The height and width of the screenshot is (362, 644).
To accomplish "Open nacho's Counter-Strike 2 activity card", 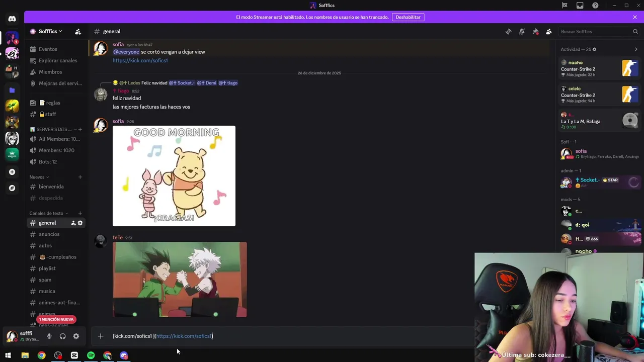I will pyautogui.click(x=600, y=68).
